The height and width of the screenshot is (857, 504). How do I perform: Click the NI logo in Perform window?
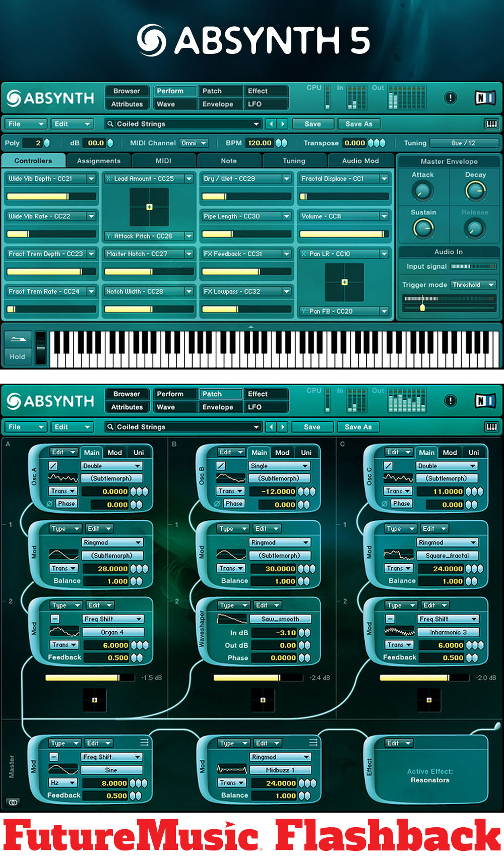tap(485, 98)
